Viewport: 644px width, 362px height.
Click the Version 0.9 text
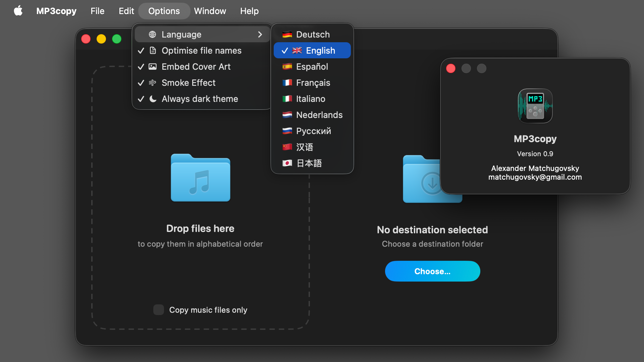point(535,154)
